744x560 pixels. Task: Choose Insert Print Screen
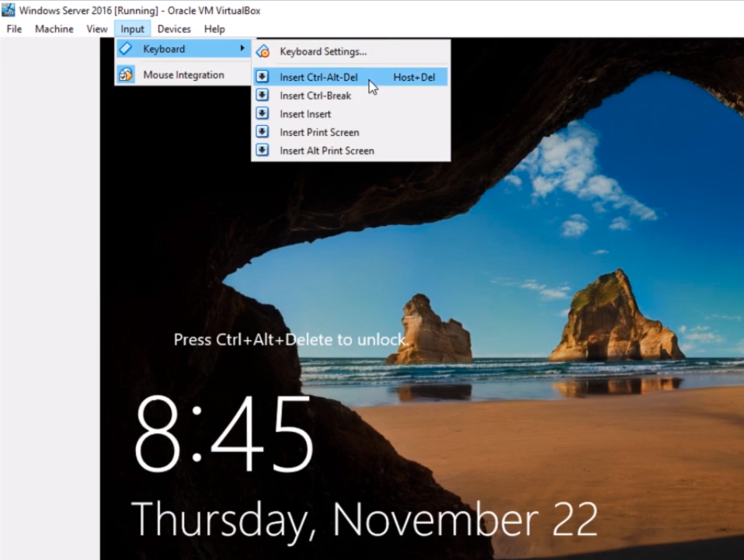tap(351, 132)
